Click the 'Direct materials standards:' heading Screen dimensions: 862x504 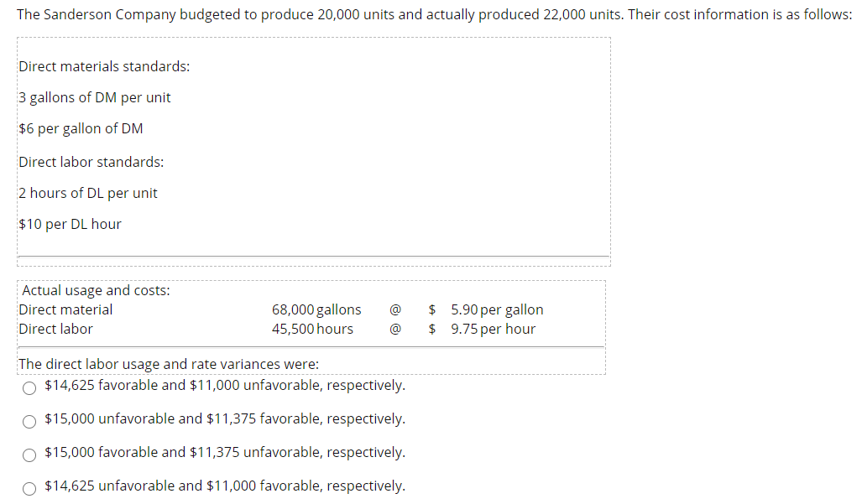[104, 66]
